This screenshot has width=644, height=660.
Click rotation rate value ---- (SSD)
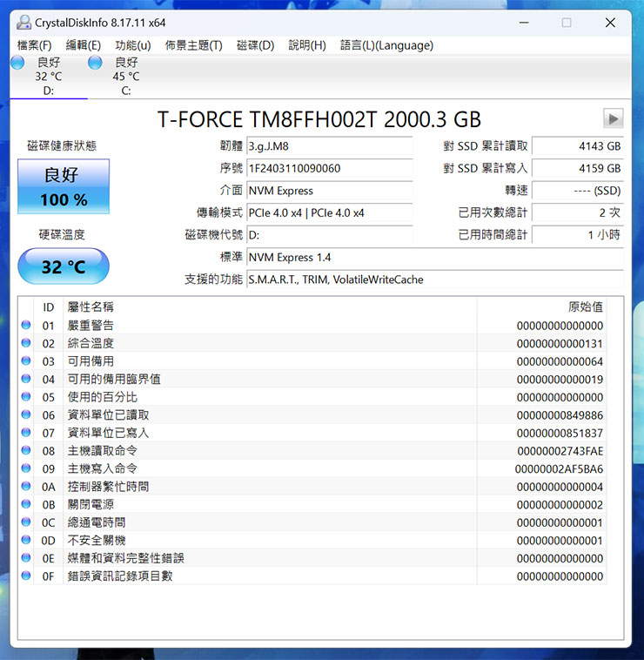point(578,191)
